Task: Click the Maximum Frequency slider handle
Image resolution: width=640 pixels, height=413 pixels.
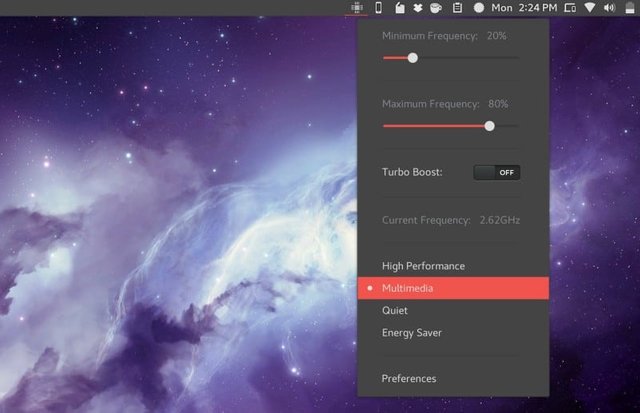Action: point(489,126)
